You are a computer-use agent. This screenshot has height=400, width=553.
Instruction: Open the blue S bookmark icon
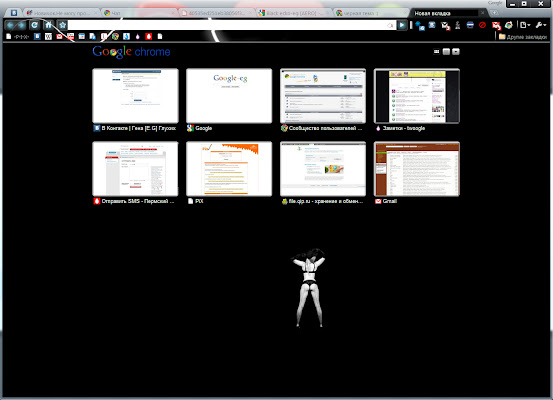126,36
